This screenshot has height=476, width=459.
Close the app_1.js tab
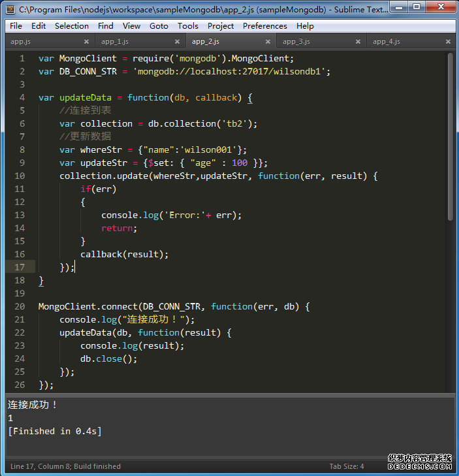[x=176, y=41]
